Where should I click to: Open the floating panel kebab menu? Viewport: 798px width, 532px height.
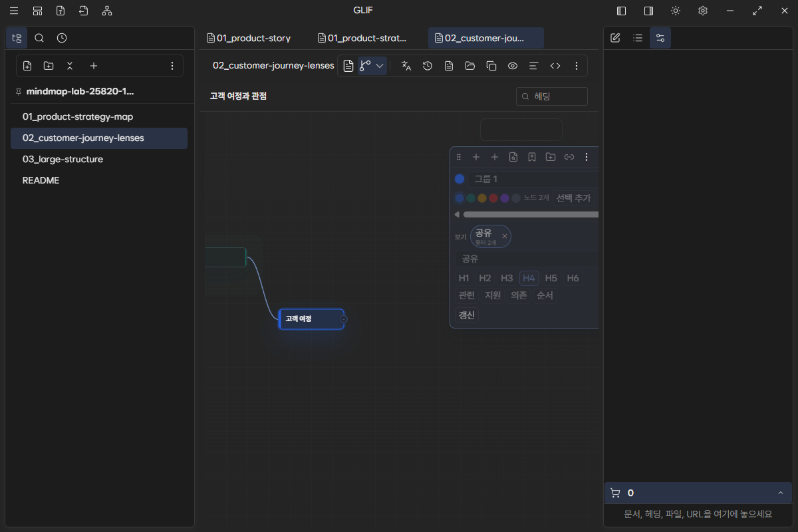point(587,157)
